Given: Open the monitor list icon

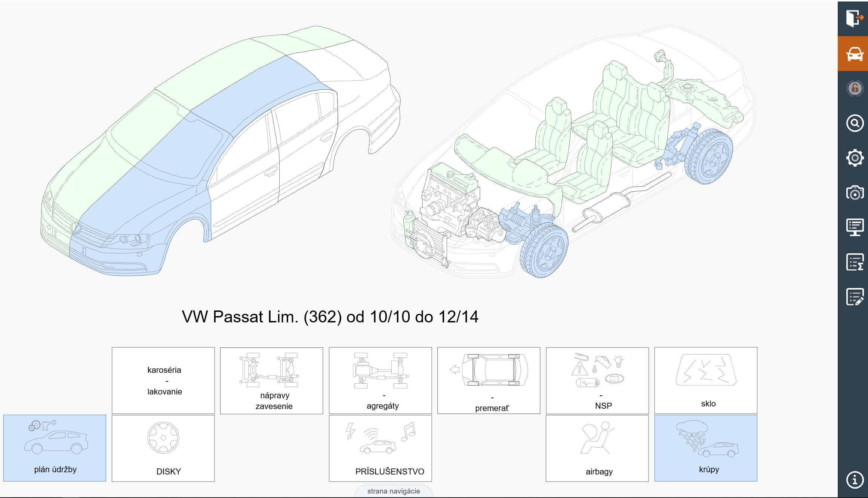Looking at the screenshot, I should click(x=854, y=228).
